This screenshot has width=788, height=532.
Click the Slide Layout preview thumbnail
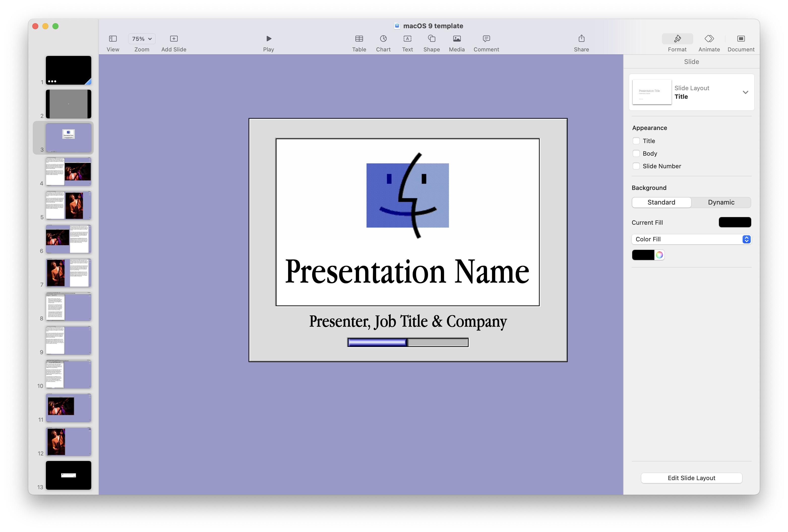(652, 92)
